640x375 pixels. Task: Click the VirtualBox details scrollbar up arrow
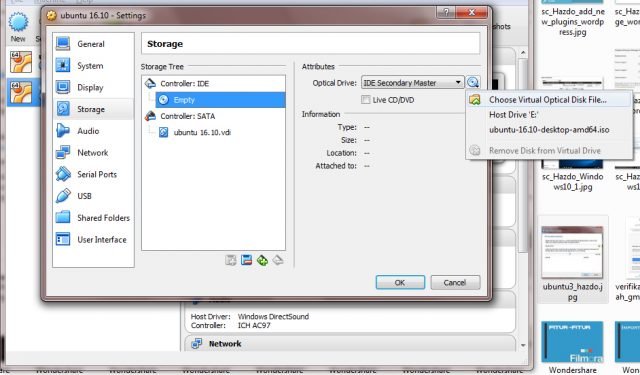(523, 53)
